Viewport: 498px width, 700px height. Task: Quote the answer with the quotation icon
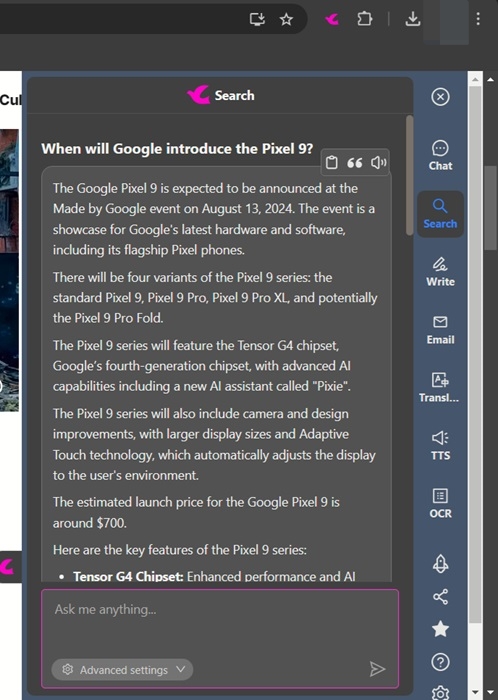coord(355,163)
